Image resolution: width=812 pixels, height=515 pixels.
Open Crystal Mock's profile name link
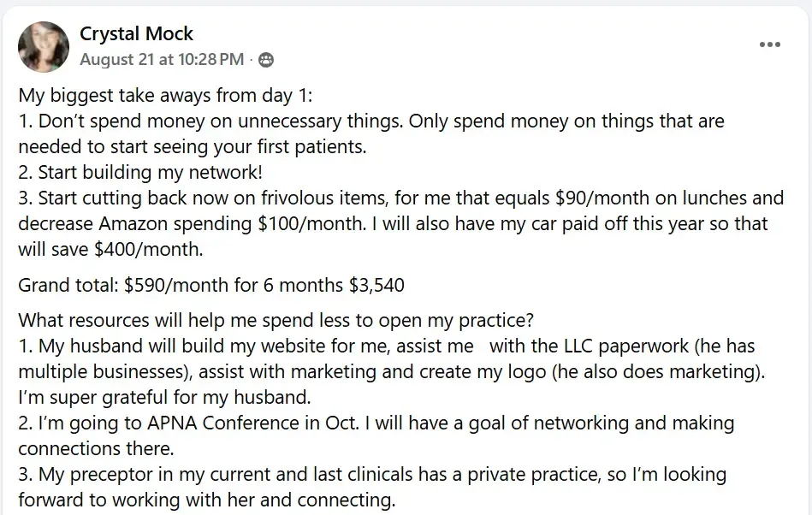(x=136, y=34)
